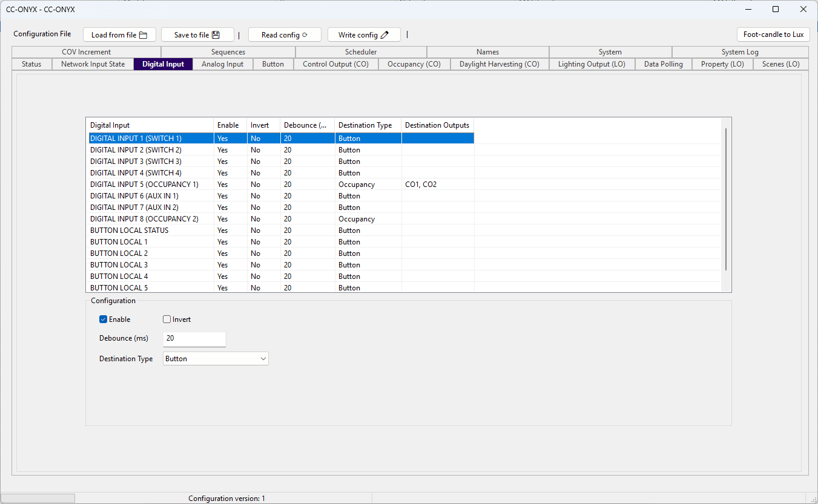The image size is (818, 504).
Task: Open the Scenes (LO) tab
Action: [781, 64]
